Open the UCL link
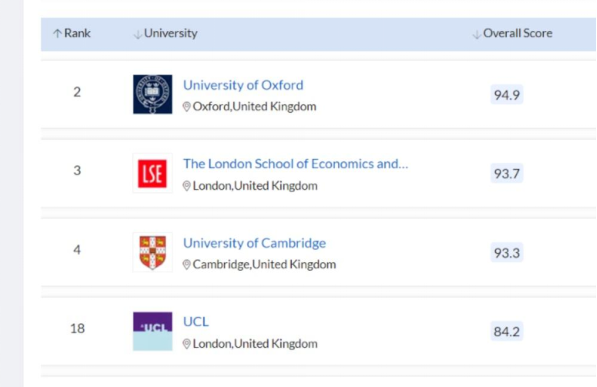The width and height of the screenshot is (597, 387). tap(196, 322)
